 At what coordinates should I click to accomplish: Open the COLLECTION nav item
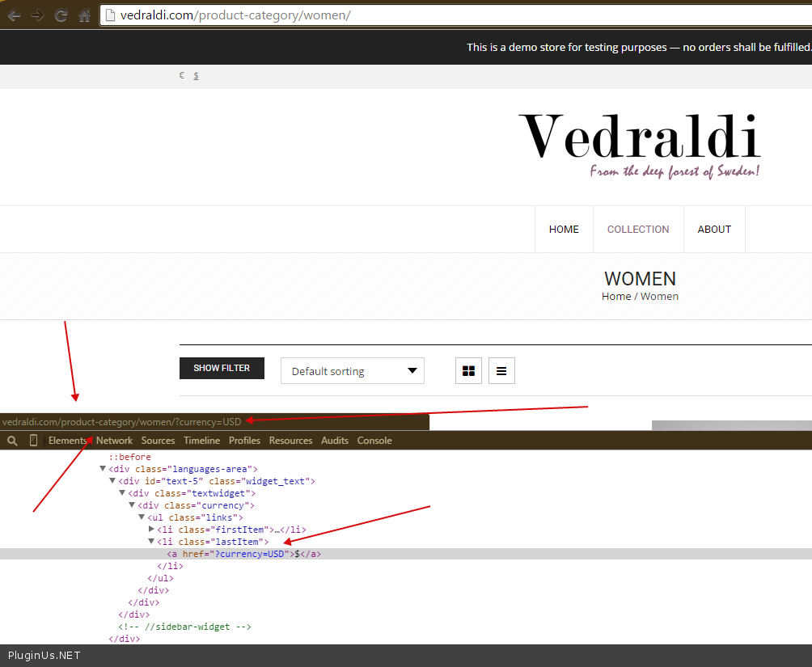638,230
